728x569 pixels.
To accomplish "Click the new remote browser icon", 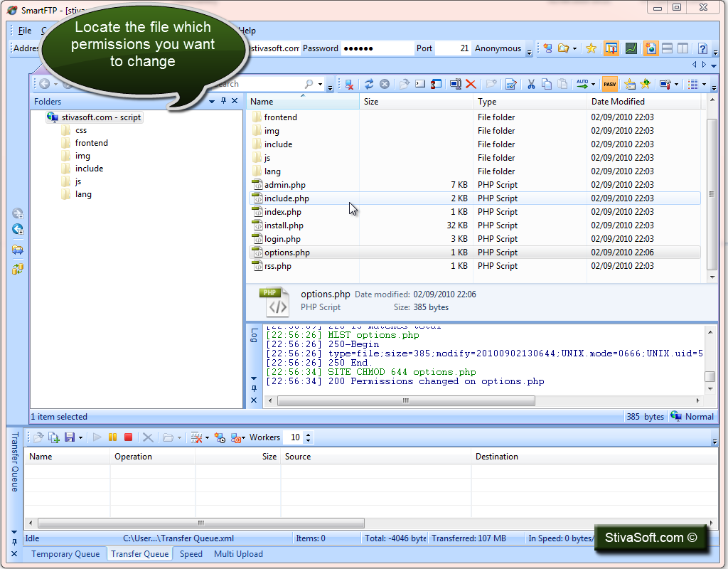I will pyautogui.click(x=548, y=48).
